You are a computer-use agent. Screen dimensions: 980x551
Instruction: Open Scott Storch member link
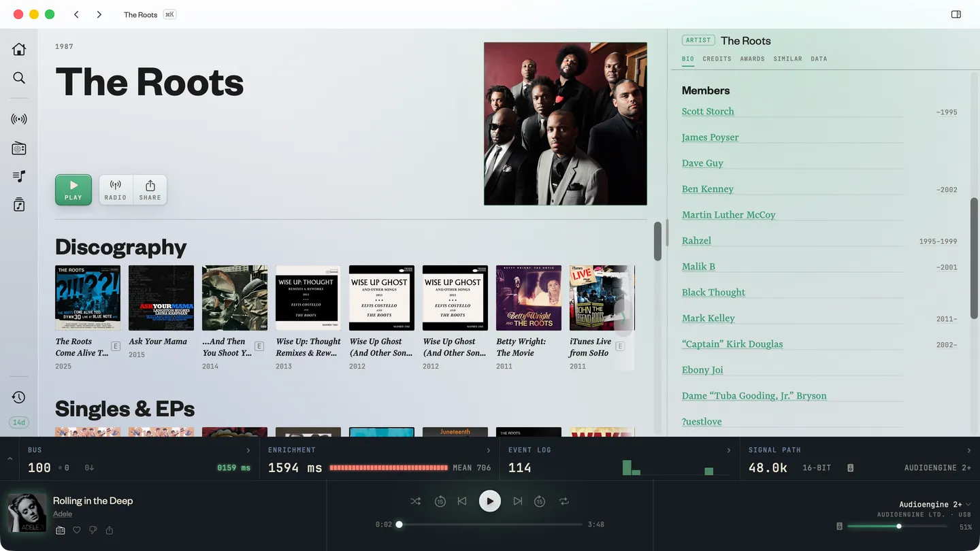tap(708, 112)
